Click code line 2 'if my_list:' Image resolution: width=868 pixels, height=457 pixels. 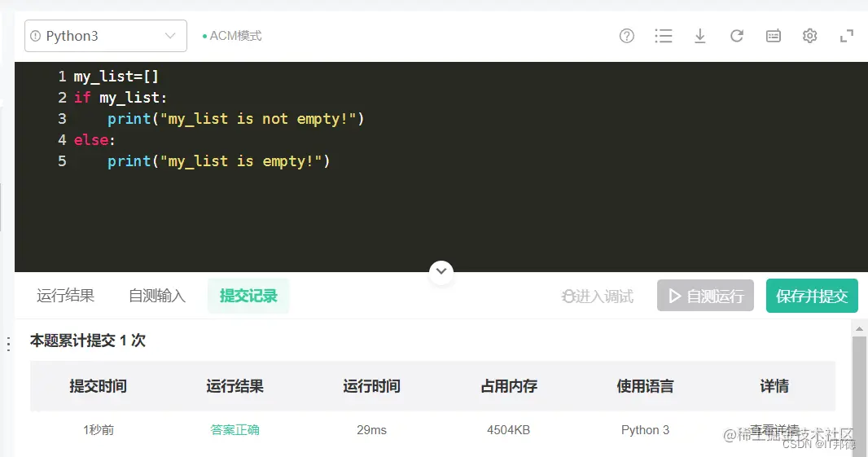(121, 98)
